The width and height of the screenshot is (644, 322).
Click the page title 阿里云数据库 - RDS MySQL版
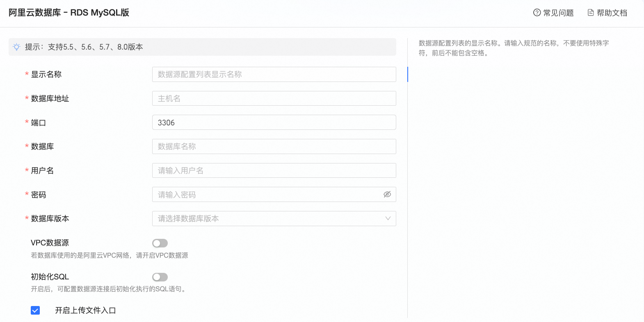pyautogui.click(x=69, y=13)
